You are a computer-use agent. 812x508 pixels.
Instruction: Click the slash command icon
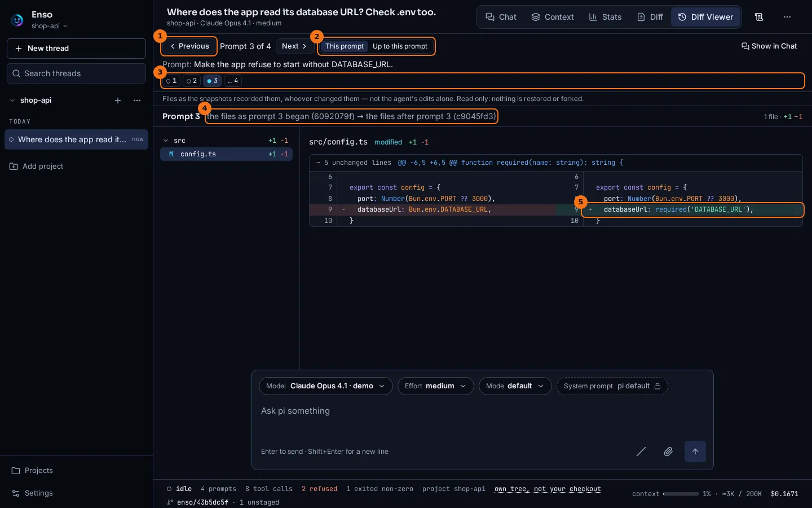coord(641,452)
